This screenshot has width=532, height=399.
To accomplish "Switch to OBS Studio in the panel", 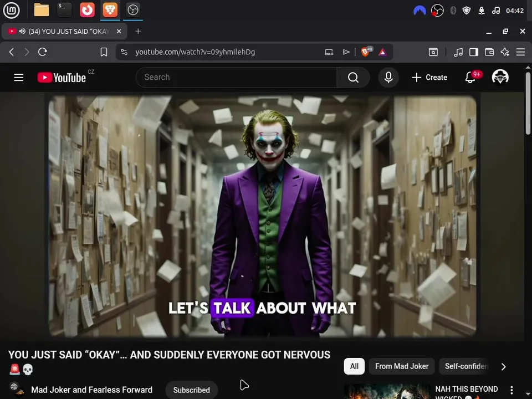I will (x=132, y=10).
